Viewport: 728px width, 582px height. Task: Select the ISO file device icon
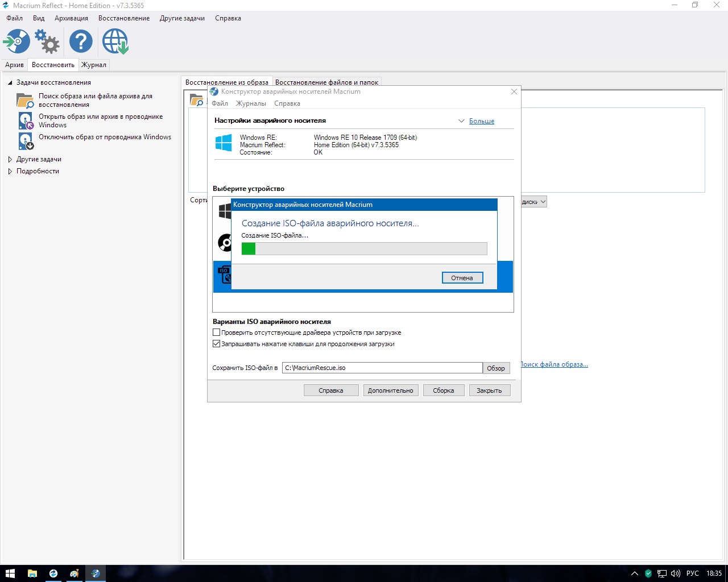pyautogui.click(x=225, y=274)
